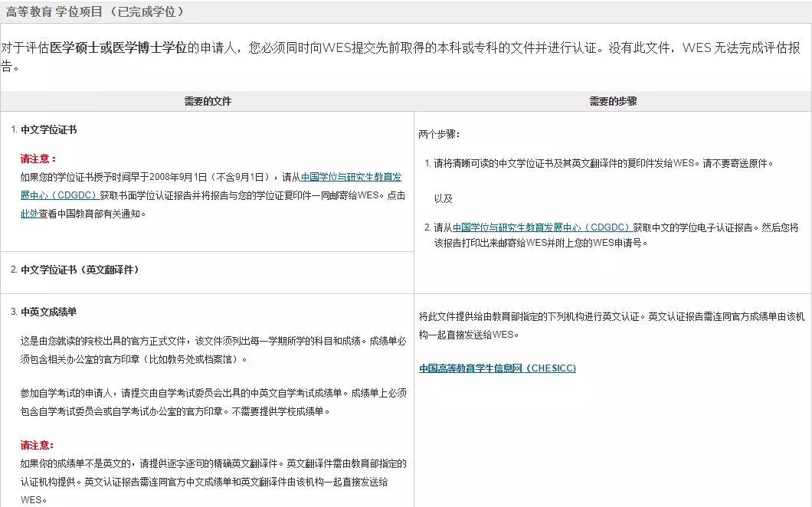Click the red 请注意 label under 中英文成绩单
The height and width of the screenshot is (507, 812).
pos(38,445)
